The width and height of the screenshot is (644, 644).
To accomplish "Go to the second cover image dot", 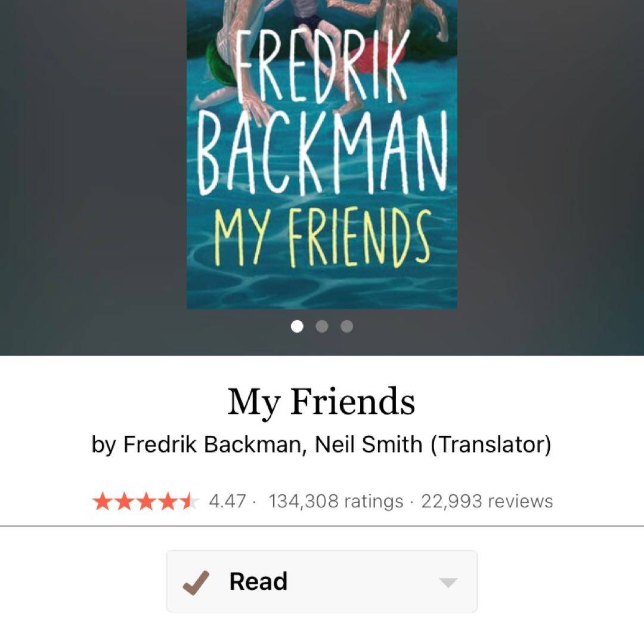I will point(322,326).
